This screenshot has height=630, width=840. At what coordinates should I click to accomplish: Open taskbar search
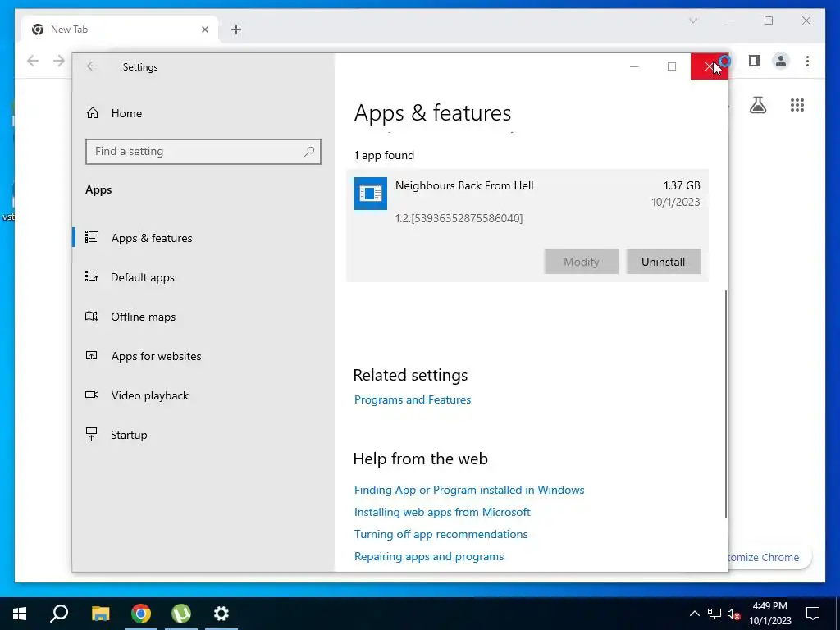pos(59,614)
